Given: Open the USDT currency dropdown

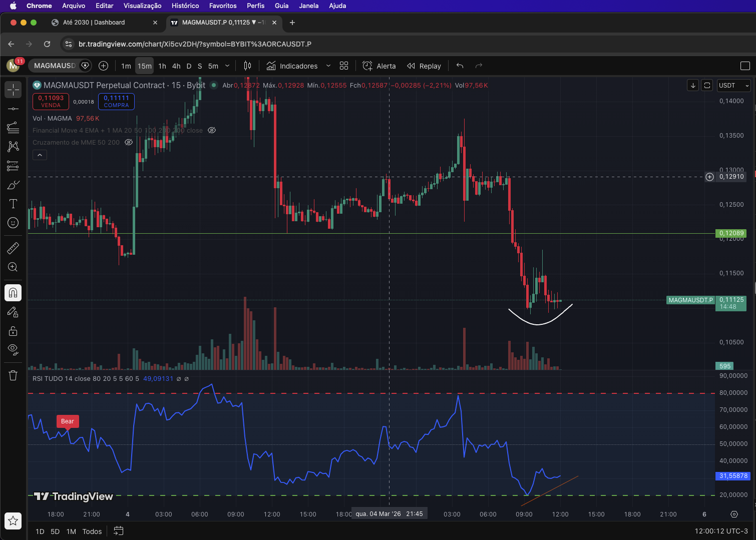Looking at the screenshot, I should click(733, 86).
